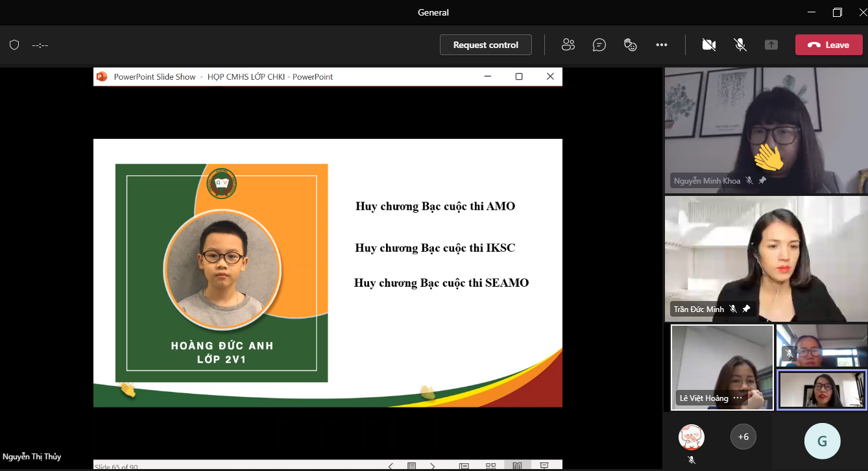Open the meeting chat icon
Image resolution: width=868 pixels, height=471 pixels.
(599, 45)
